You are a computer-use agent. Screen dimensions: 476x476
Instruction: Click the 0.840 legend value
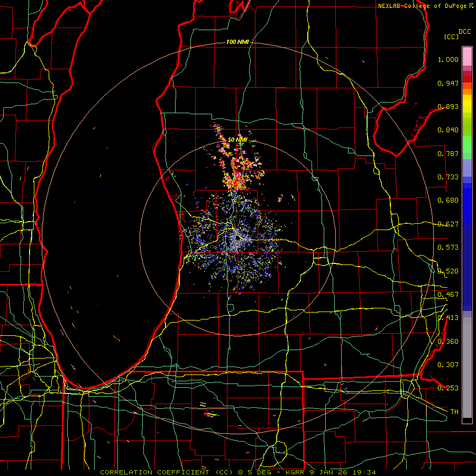[448, 130]
